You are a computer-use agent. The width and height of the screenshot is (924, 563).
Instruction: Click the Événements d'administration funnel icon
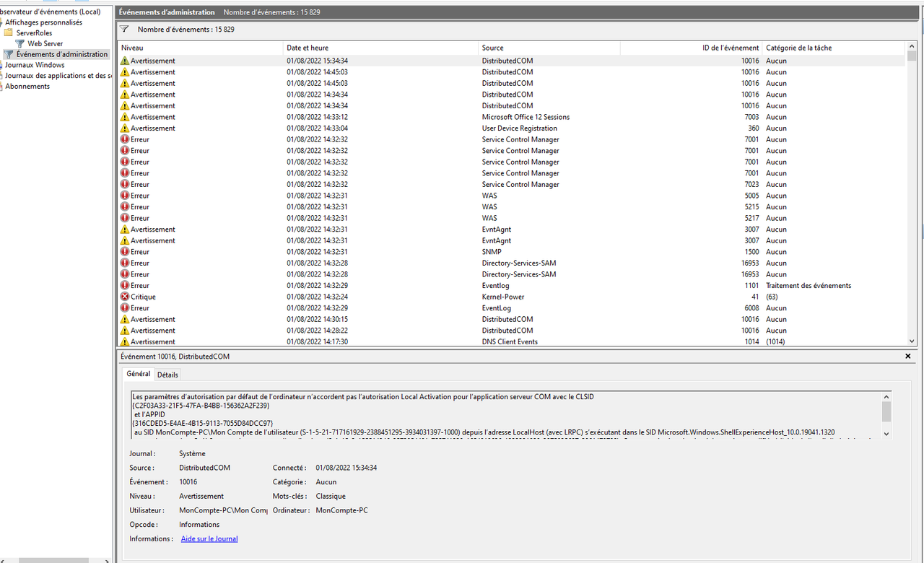[9, 55]
